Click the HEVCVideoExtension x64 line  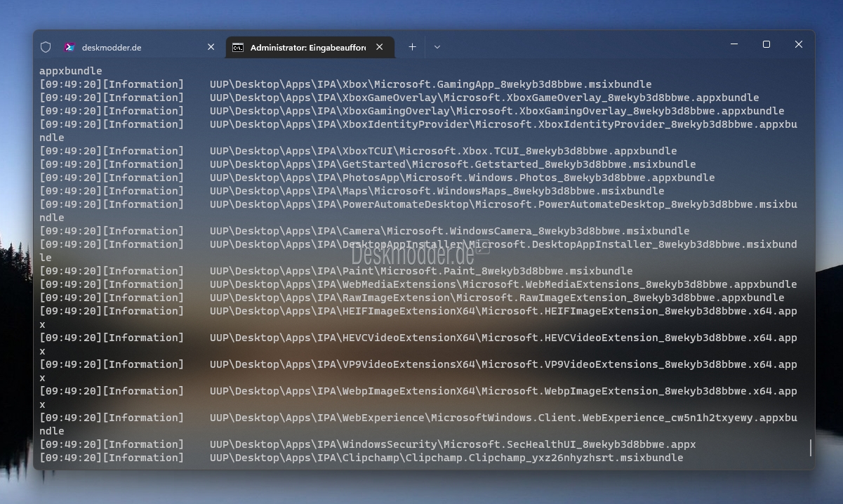(418, 344)
